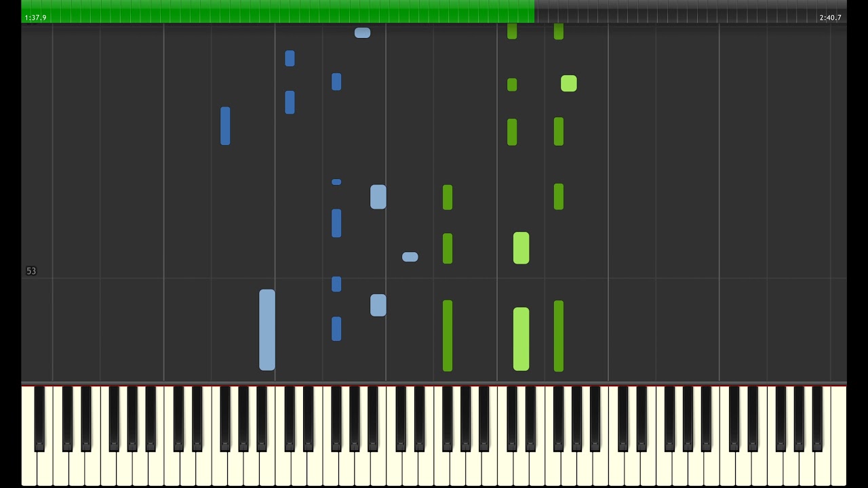The image size is (868, 488).
Task: Click the tallest light green falling note
Action: point(521,339)
